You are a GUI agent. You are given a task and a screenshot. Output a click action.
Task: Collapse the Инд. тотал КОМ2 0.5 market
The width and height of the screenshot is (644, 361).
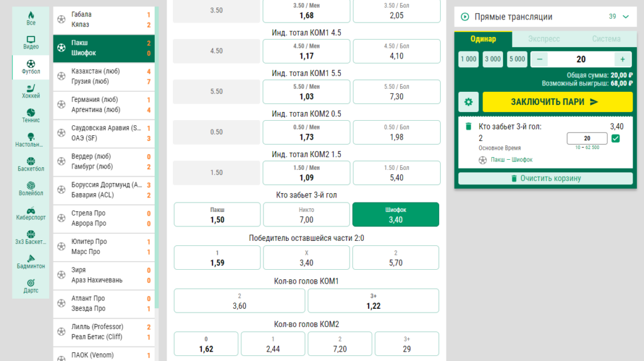(x=306, y=114)
